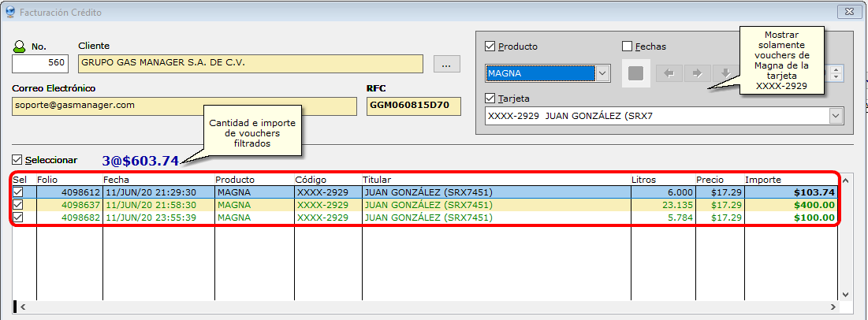
Task: Toggle the Producto filter checkbox
Action: coord(490,47)
